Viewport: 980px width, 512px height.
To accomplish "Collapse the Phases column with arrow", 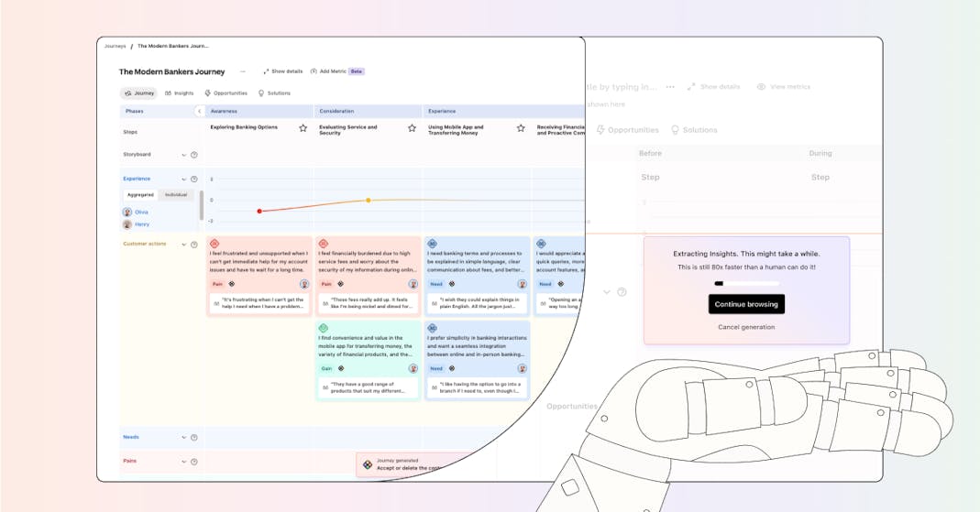I will coord(199,111).
